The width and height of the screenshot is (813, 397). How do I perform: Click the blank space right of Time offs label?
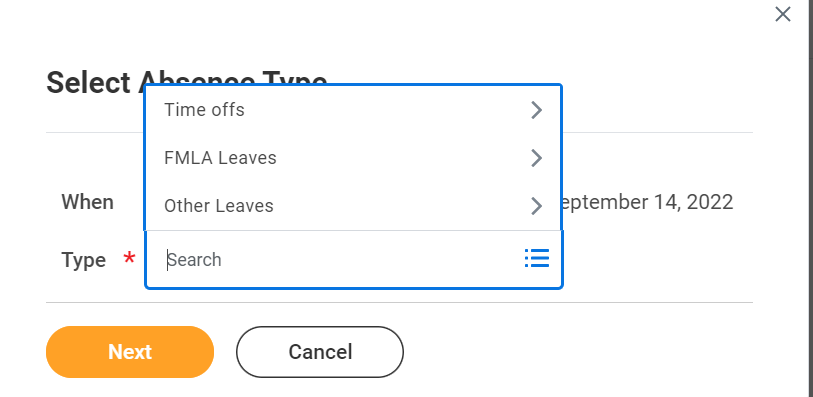click(386, 110)
